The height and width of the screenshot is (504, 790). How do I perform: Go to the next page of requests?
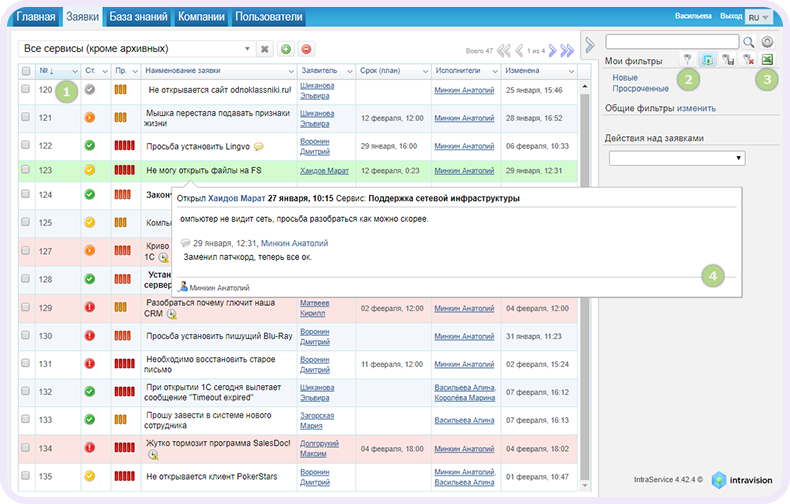pos(553,50)
